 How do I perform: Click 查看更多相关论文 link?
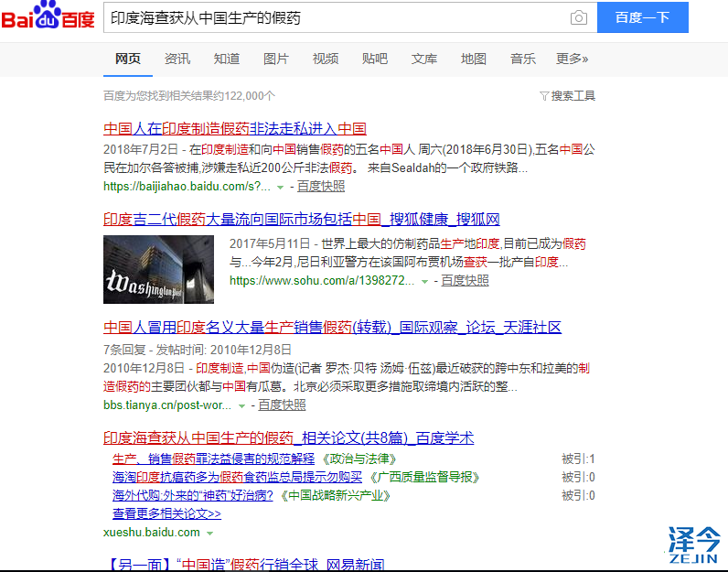pos(166,514)
